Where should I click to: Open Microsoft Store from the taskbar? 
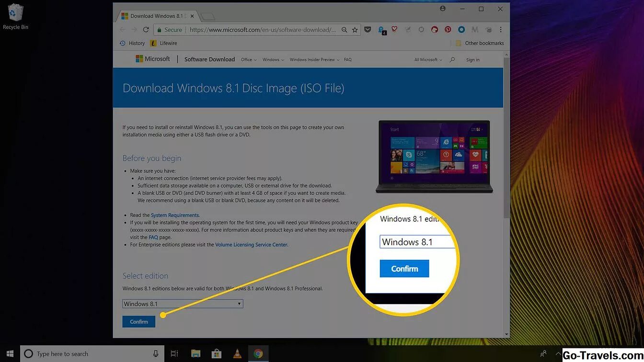tap(216, 354)
